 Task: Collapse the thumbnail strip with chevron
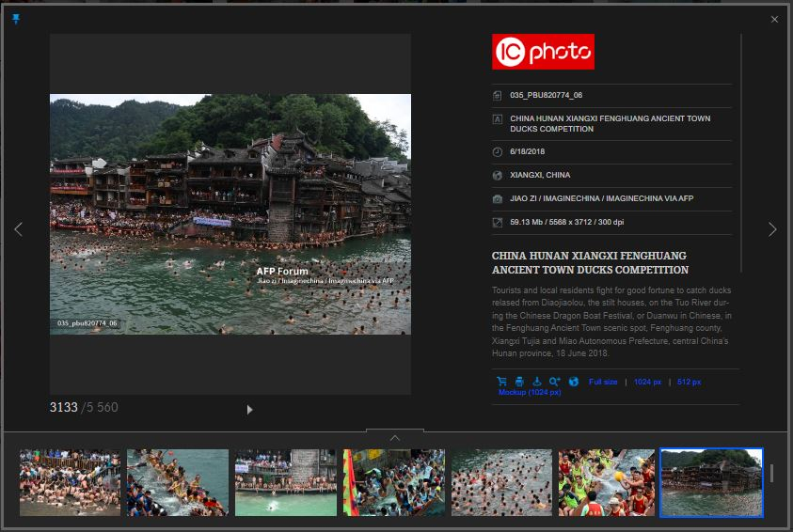pyautogui.click(x=395, y=437)
